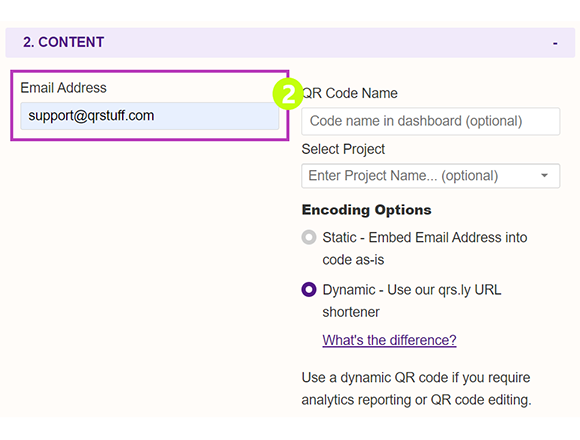Click the support@qrstuff.com text in the field
Screen dimensions: 580x440
[x=91, y=116]
